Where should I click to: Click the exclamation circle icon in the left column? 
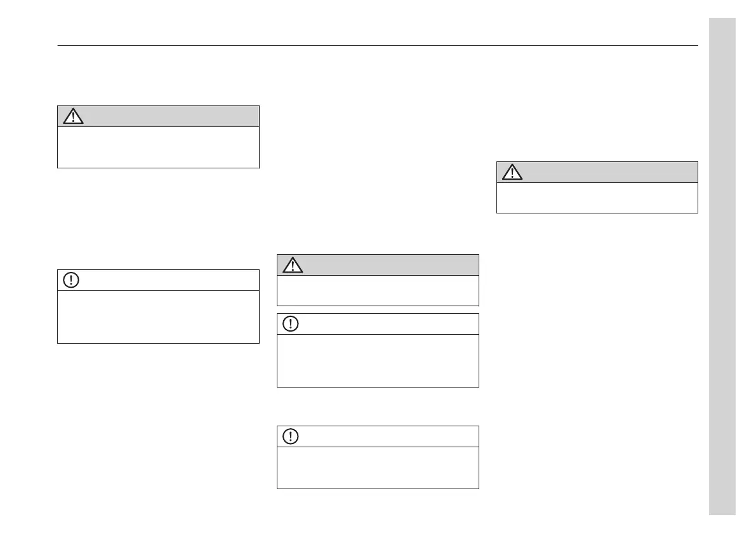(x=72, y=280)
